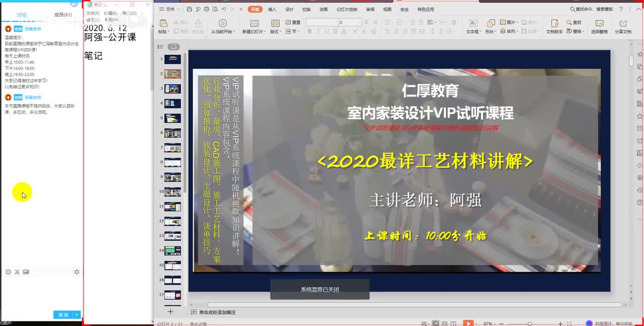Click the Save icon in WPS quick toolbar
The width and height of the screenshot is (644, 326).
pos(189,9)
